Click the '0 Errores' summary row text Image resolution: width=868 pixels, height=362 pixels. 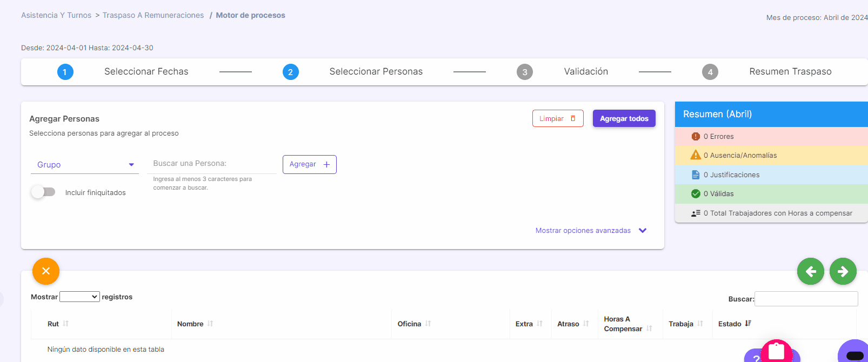click(719, 136)
